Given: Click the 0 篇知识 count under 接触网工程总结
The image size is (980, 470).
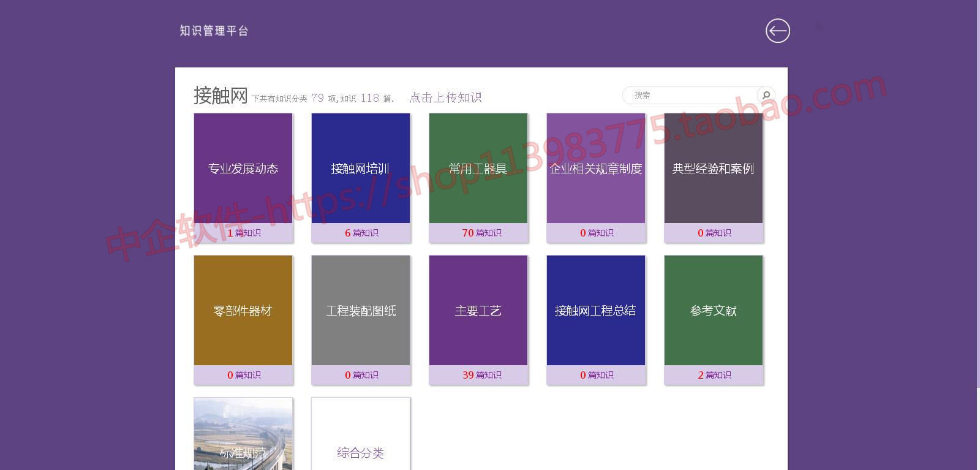Looking at the screenshot, I should [x=597, y=375].
